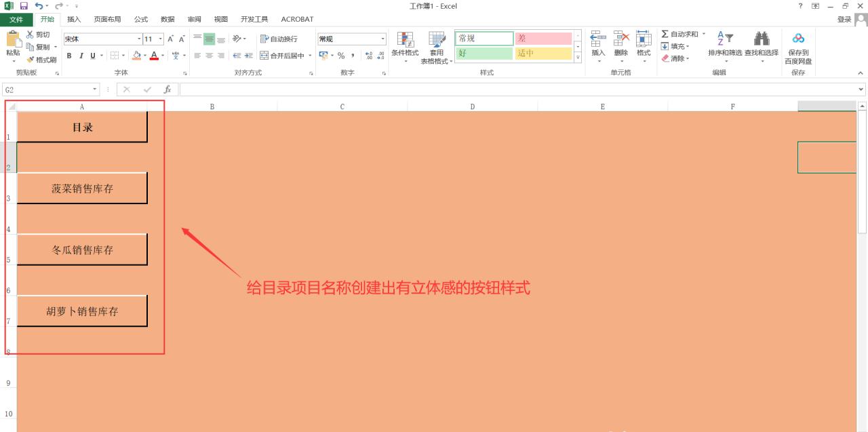The height and width of the screenshot is (432, 868).
Task: Decrease font size with smaller A icon
Action: (x=182, y=39)
